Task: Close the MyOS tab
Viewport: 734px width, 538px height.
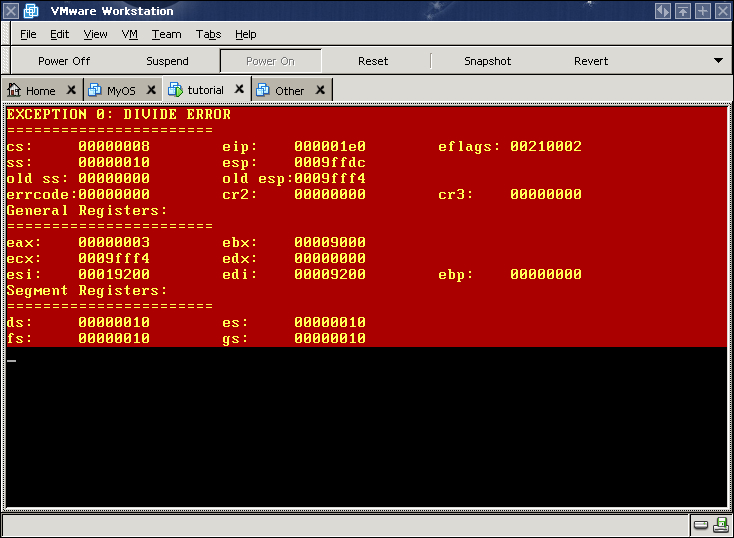Action: pos(151,89)
